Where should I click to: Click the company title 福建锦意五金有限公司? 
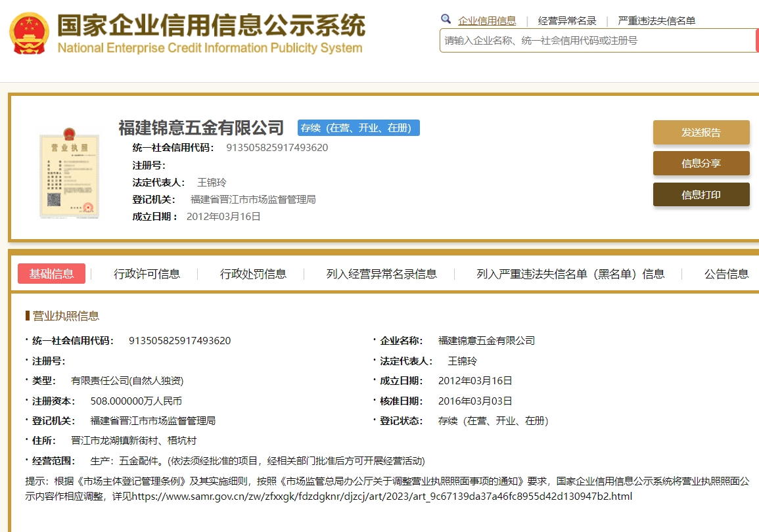[x=201, y=127]
